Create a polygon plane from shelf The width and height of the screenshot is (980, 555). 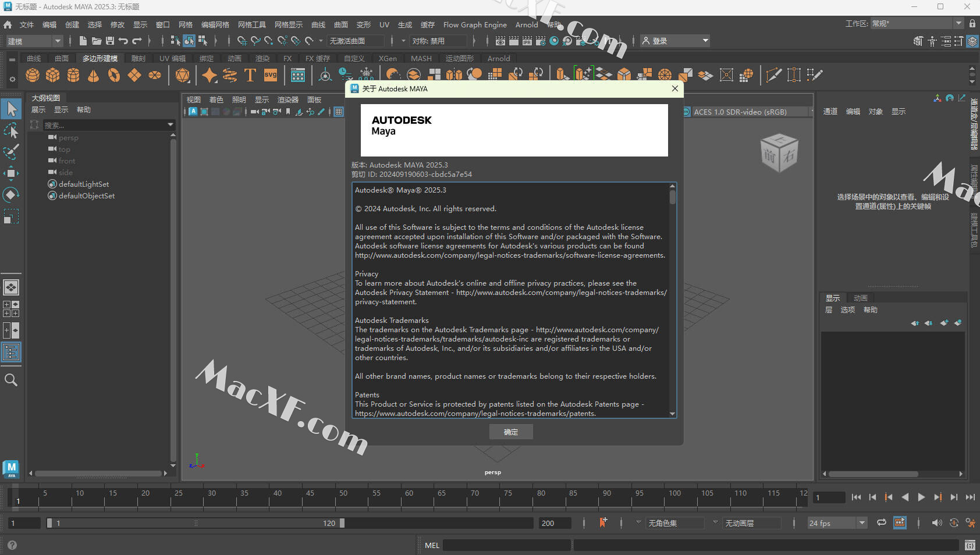click(x=134, y=75)
